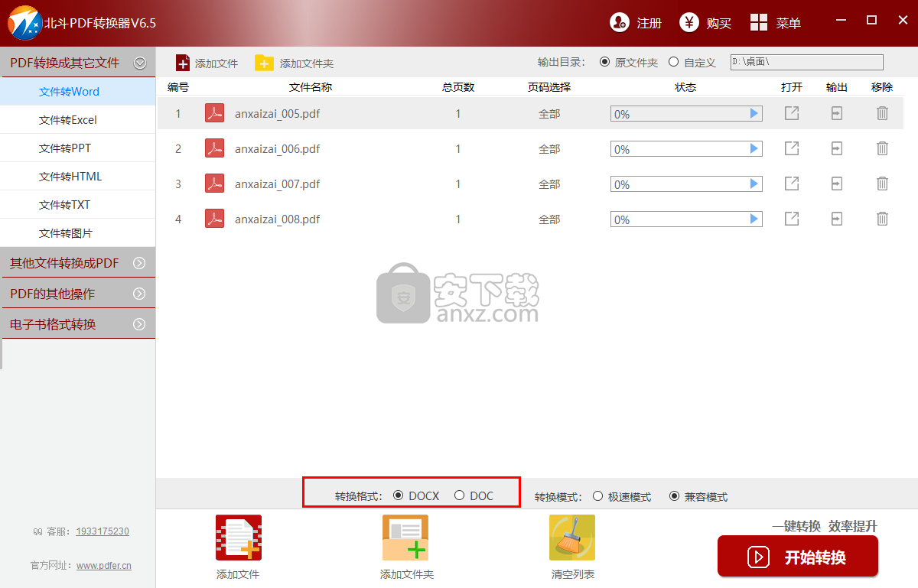This screenshot has height=588, width=918.
Task: Click the output path field D:\桌面\
Action: [x=807, y=62]
